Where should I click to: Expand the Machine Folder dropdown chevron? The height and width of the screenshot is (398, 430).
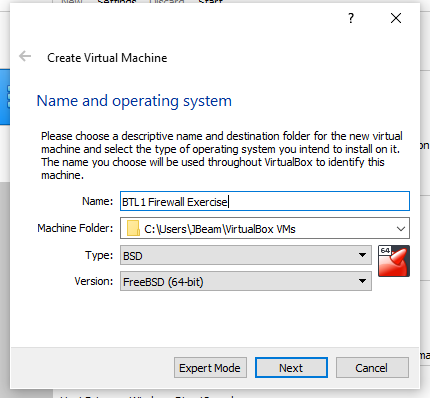[401, 229]
